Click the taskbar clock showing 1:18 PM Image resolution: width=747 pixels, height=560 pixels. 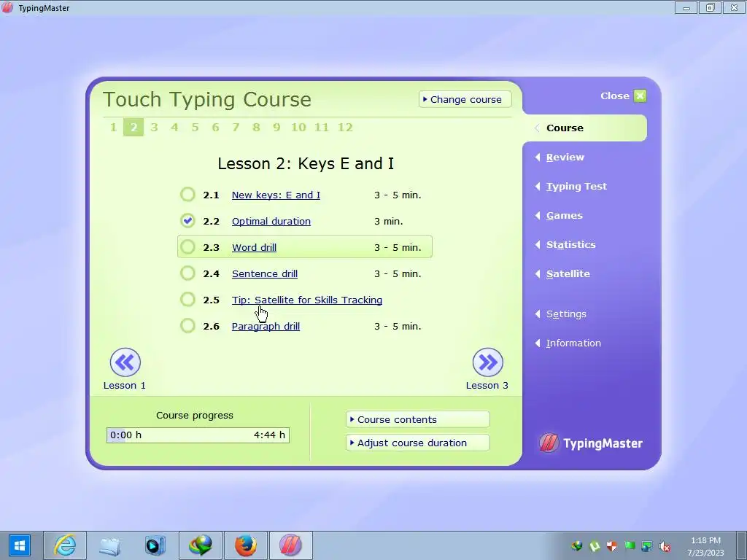[x=705, y=540]
